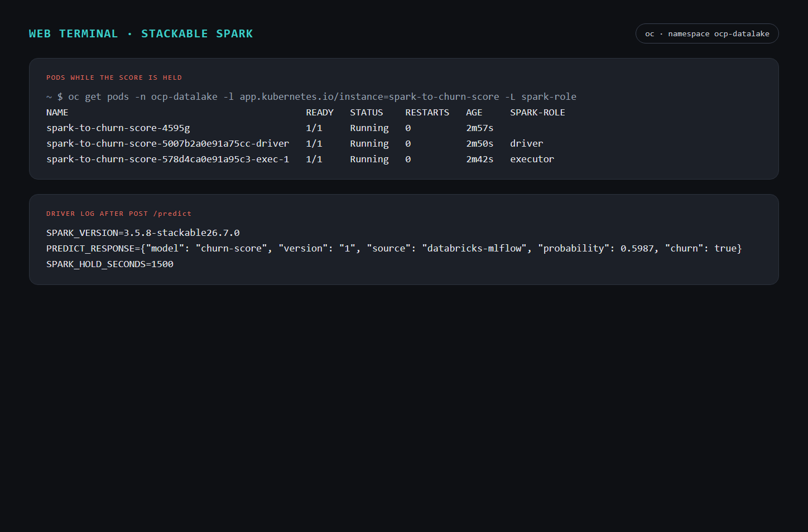Click 'Running' status of the 4595g pod

(369, 128)
